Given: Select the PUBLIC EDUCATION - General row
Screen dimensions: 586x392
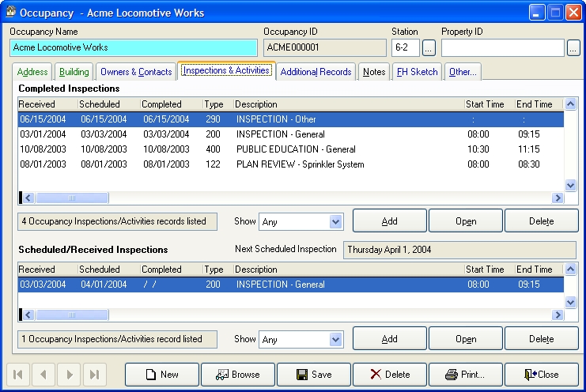Looking at the screenshot, I should pyautogui.click(x=291, y=149).
